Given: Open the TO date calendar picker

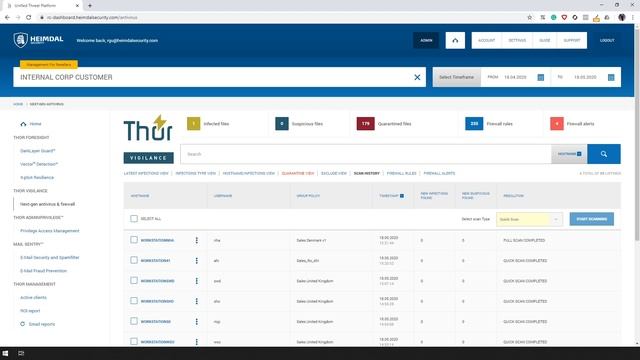Looking at the screenshot, I should tap(611, 77).
